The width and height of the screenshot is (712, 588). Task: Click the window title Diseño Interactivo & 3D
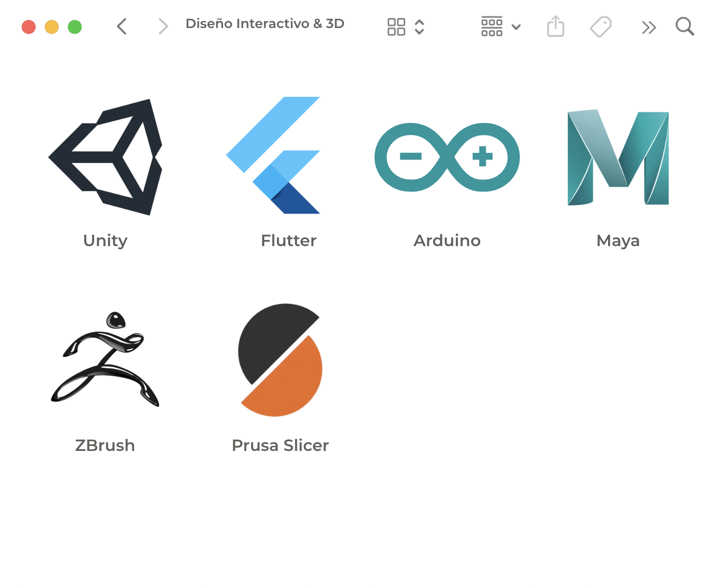(x=265, y=24)
